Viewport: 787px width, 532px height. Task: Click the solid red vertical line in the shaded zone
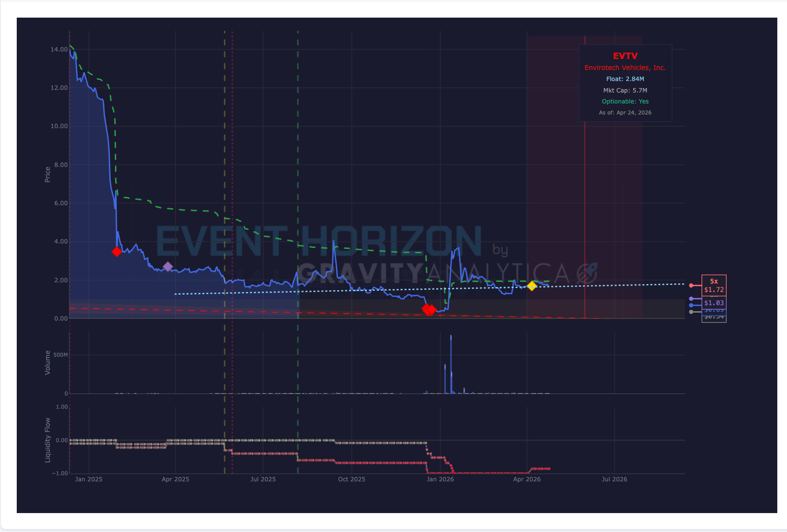coord(585,176)
